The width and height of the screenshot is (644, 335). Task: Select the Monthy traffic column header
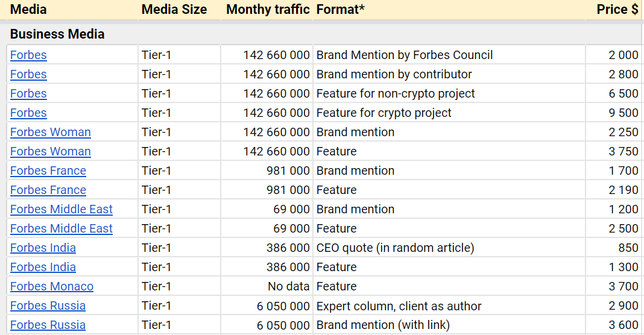coord(268,10)
